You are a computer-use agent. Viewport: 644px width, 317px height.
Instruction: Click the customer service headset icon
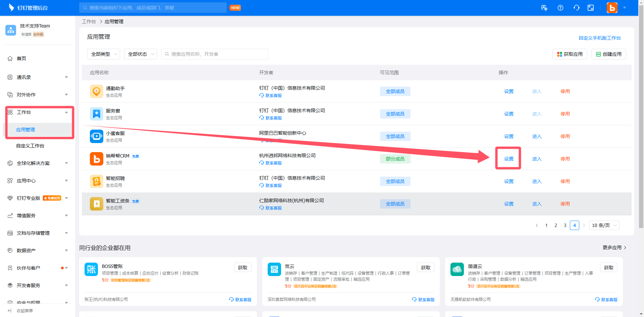576,8
